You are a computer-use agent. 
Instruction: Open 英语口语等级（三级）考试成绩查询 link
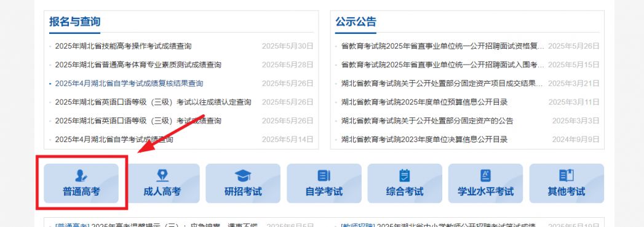pos(138,121)
